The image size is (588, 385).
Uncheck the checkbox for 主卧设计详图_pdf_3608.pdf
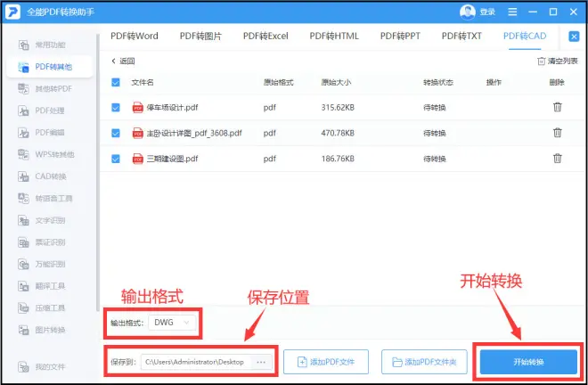click(116, 133)
